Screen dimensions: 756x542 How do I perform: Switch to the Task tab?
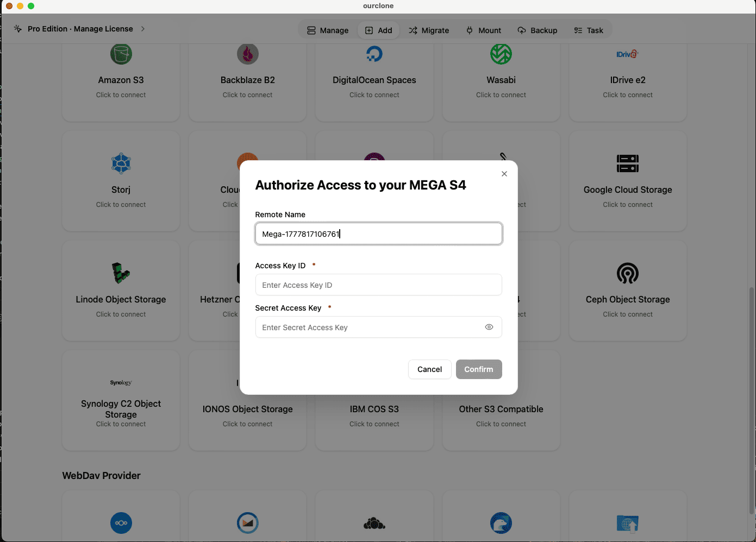[589, 30]
